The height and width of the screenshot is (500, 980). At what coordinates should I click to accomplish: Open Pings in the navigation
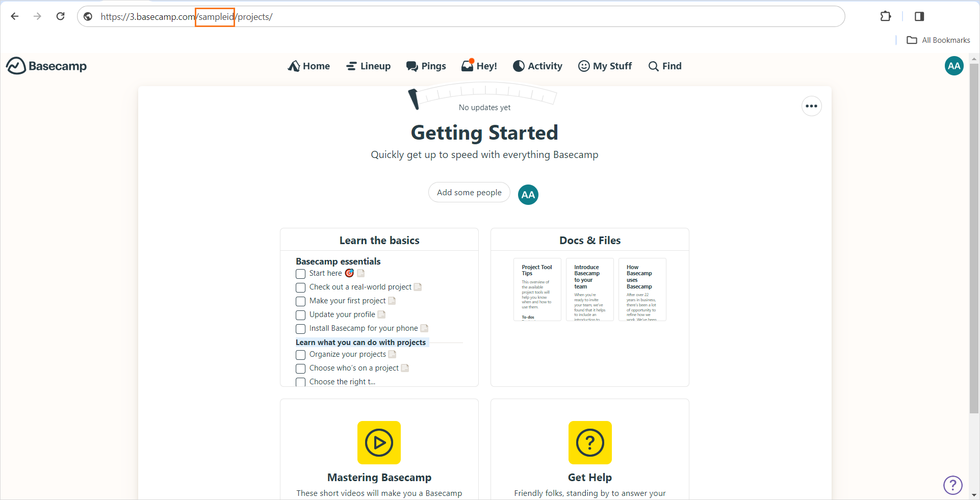[426, 66]
